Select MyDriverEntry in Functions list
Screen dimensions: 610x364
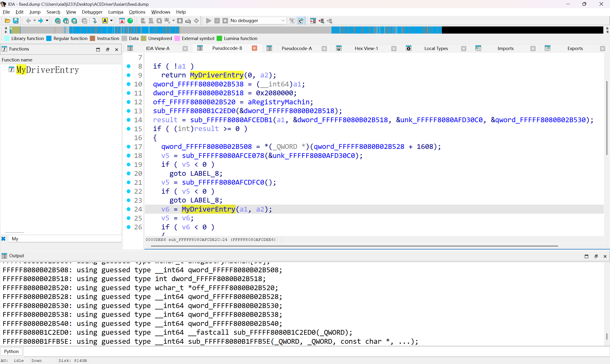point(48,70)
